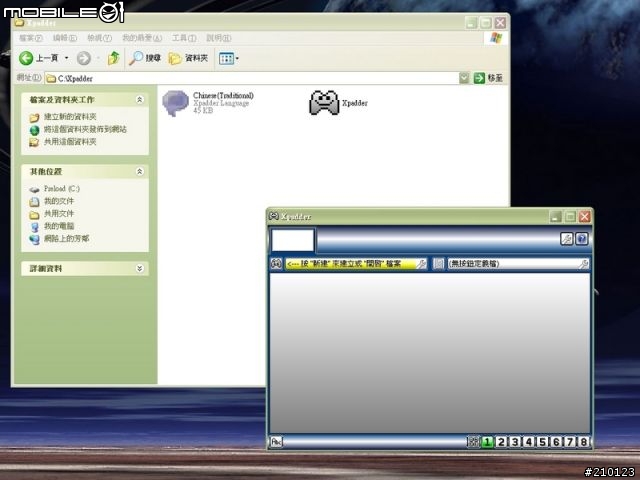The height and width of the screenshot is (480, 640).
Task: Click the Abc button in Xpadder bottom bar
Action: [276, 442]
